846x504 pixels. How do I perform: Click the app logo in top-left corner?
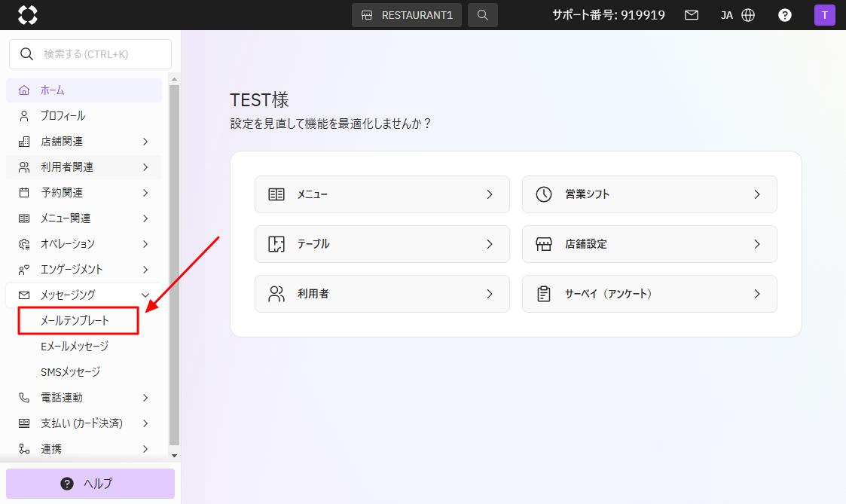pos(27,15)
